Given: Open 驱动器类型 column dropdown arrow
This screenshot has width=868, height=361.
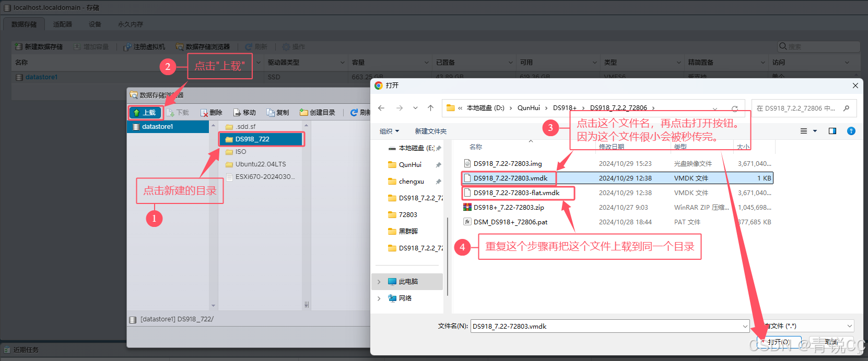Looking at the screenshot, I should coord(343,63).
